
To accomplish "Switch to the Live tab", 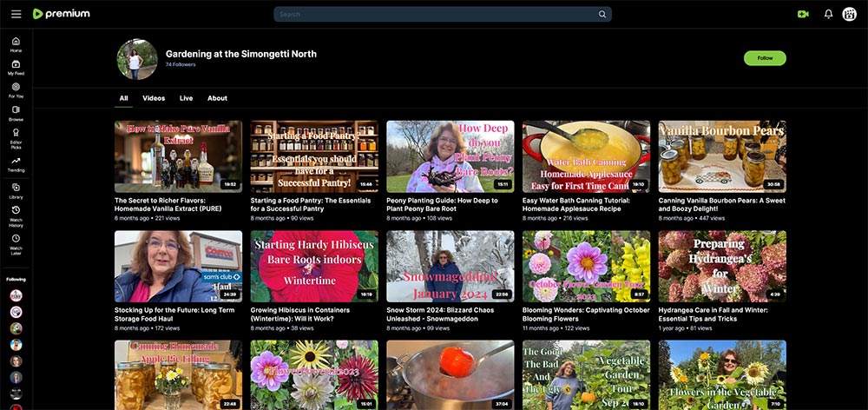I will [186, 98].
